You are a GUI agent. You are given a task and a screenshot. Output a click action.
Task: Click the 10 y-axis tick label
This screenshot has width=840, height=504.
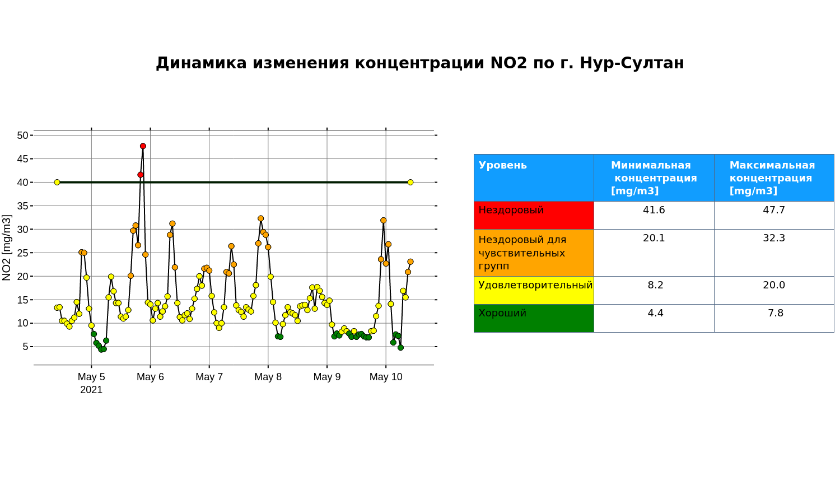[22, 324]
